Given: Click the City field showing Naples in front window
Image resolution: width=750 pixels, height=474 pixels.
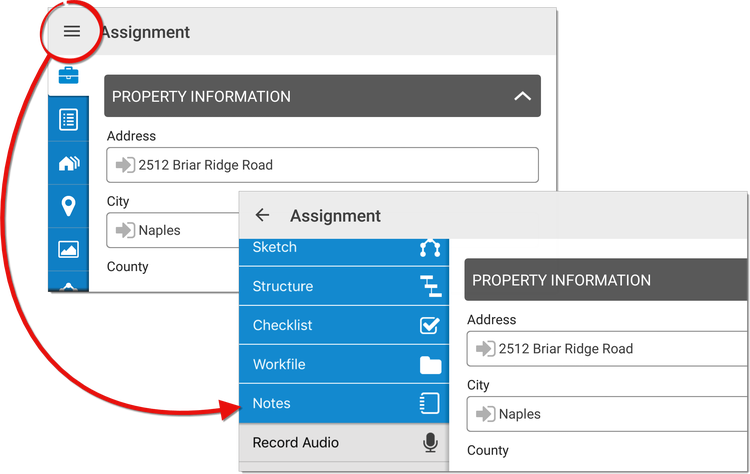Looking at the screenshot, I should click(607, 414).
